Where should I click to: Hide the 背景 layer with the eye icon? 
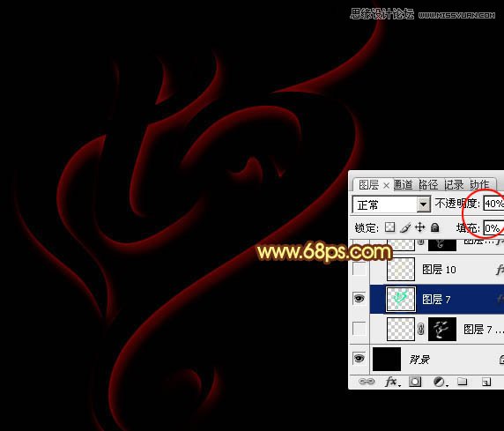pos(359,359)
